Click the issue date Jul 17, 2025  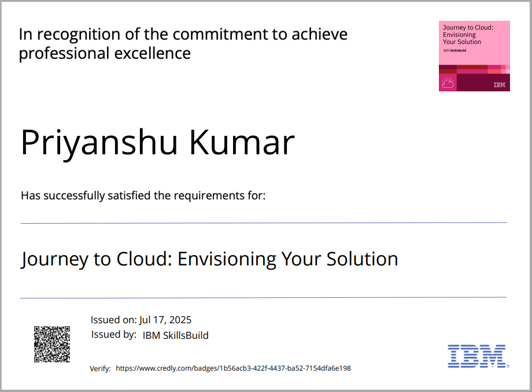pos(141,320)
